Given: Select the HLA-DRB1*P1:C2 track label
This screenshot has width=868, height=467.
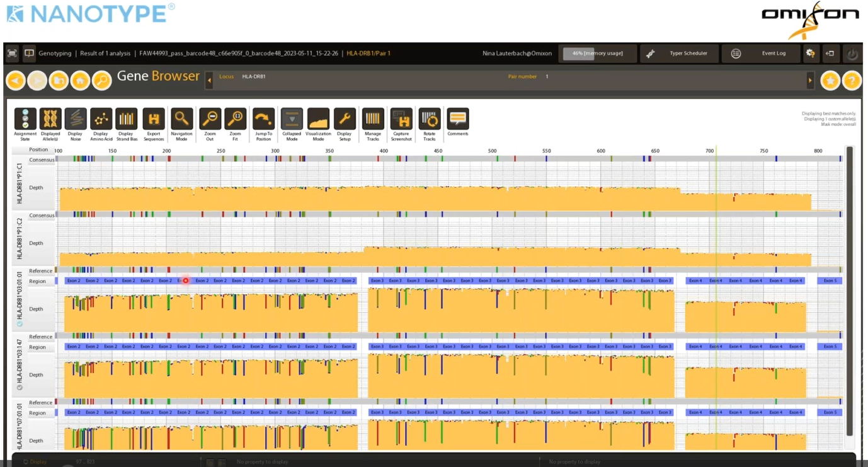Looking at the screenshot, I should tap(20, 239).
